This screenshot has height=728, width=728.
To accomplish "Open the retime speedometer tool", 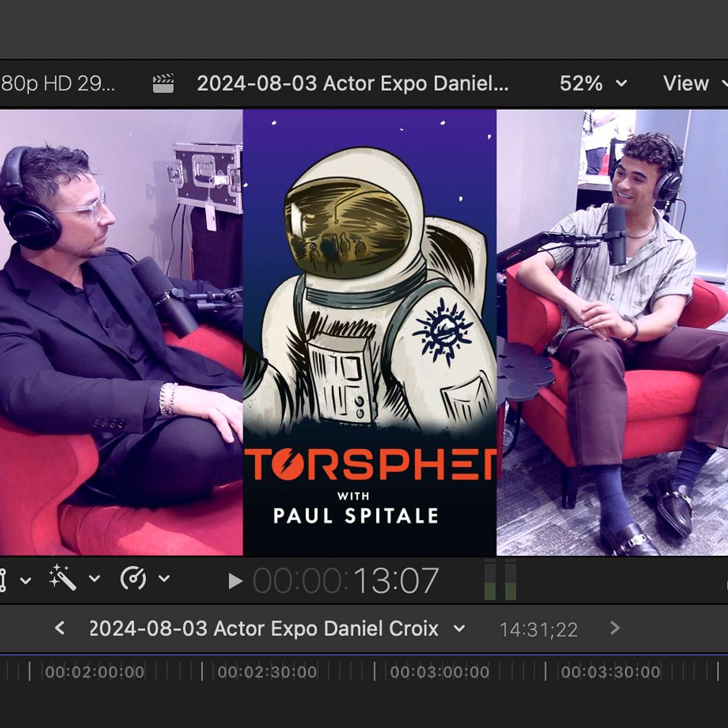I will tap(133, 578).
